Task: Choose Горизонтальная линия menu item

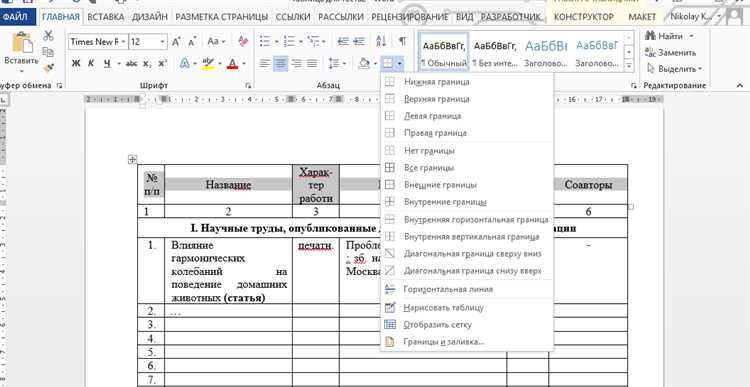Action: click(x=467, y=289)
